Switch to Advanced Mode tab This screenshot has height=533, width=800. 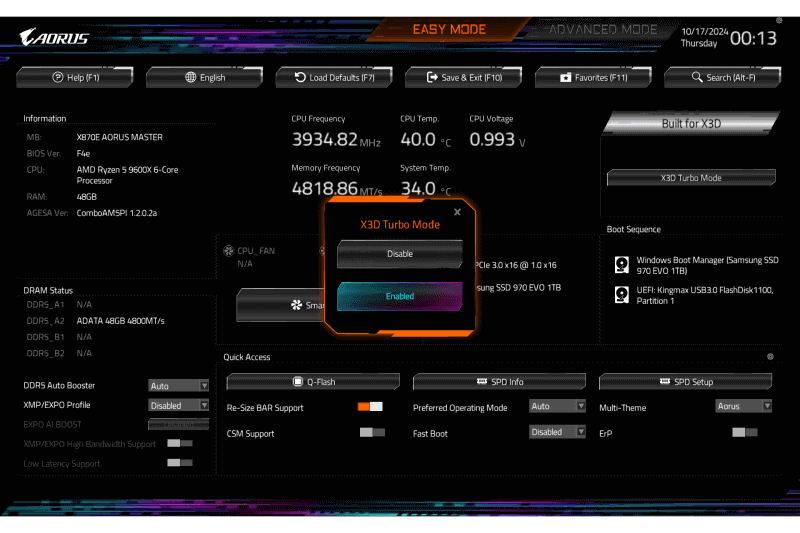pos(603,30)
